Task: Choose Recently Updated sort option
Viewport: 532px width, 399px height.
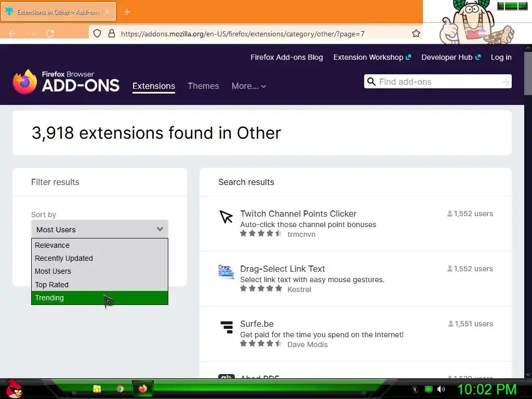Action: click(100, 258)
